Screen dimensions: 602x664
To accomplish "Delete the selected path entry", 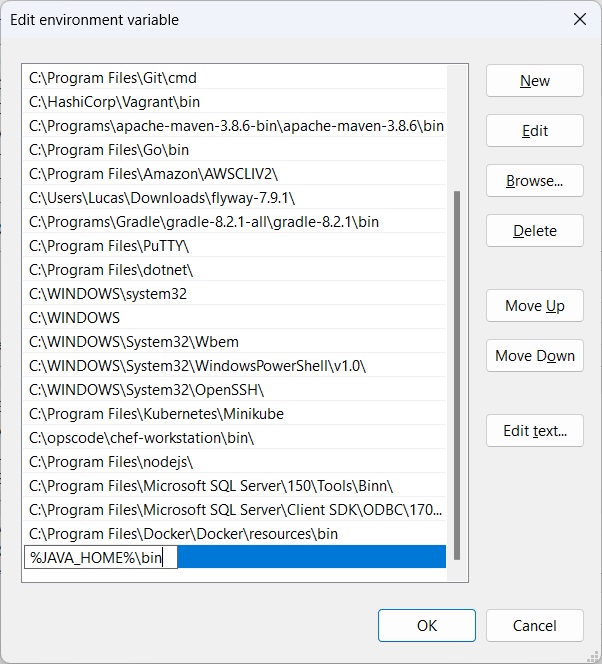I will point(534,231).
